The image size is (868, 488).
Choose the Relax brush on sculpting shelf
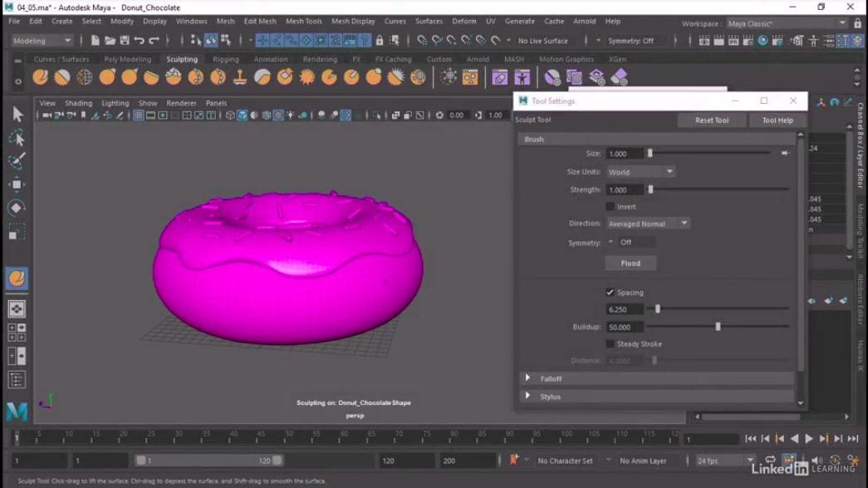85,77
